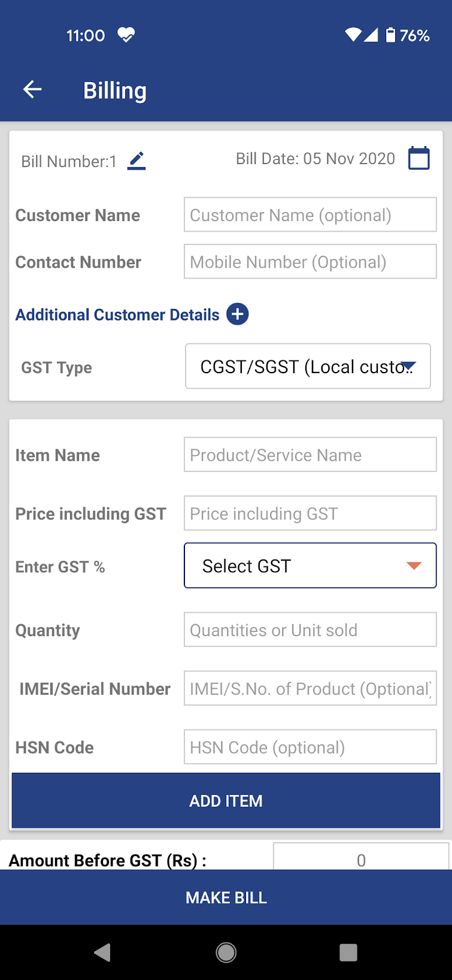Tap the back arrow in Billing header
The width and height of the screenshot is (452, 980).
32,90
